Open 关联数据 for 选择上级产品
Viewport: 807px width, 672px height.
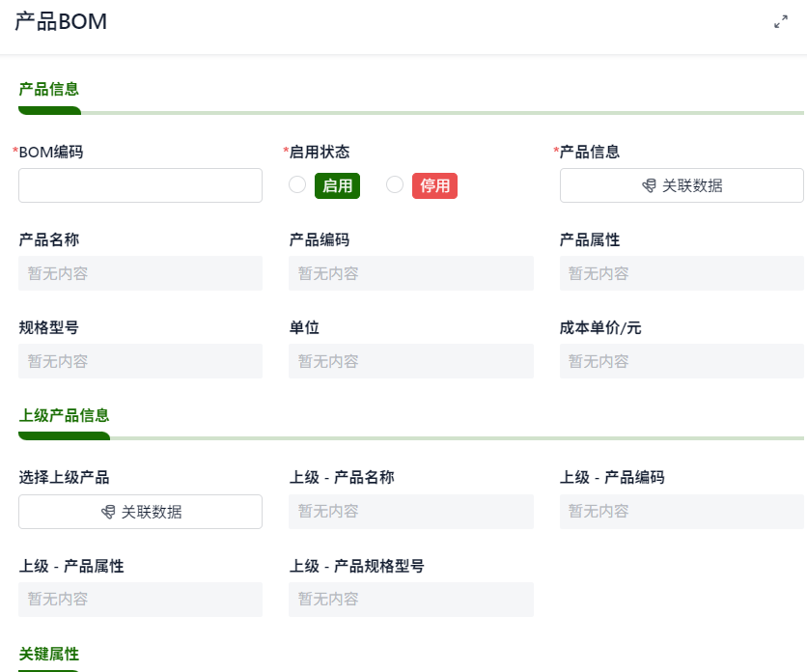[x=141, y=512]
